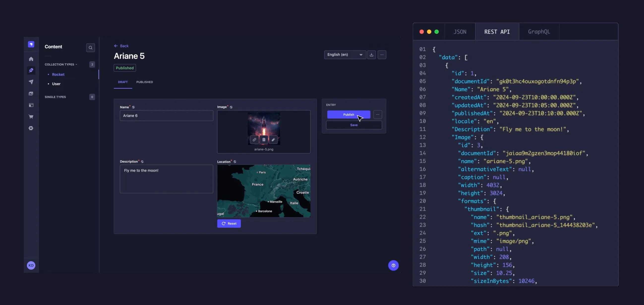The image size is (644, 305).
Task: Collapse the Collection Types section
Action: (x=61, y=64)
